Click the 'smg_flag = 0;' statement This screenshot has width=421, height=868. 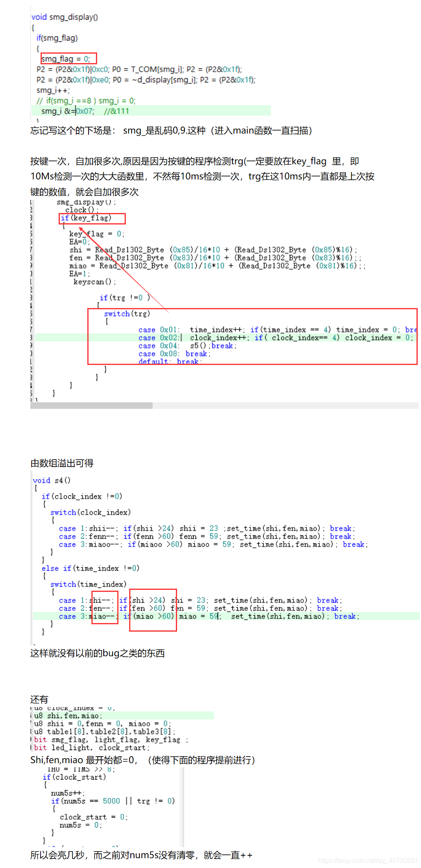click(66, 59)
